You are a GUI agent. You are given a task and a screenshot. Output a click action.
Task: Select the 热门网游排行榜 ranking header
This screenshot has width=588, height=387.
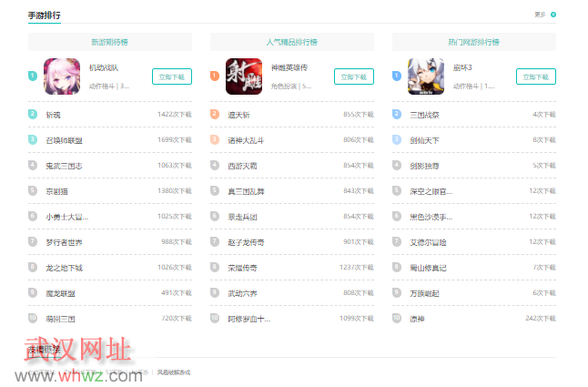(x=474, y=42)
